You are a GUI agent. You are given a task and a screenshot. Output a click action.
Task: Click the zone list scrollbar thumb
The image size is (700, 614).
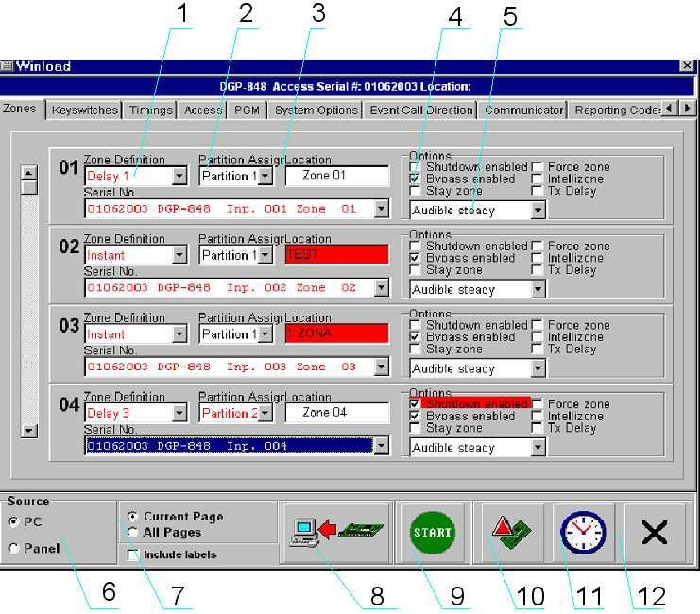29,187
